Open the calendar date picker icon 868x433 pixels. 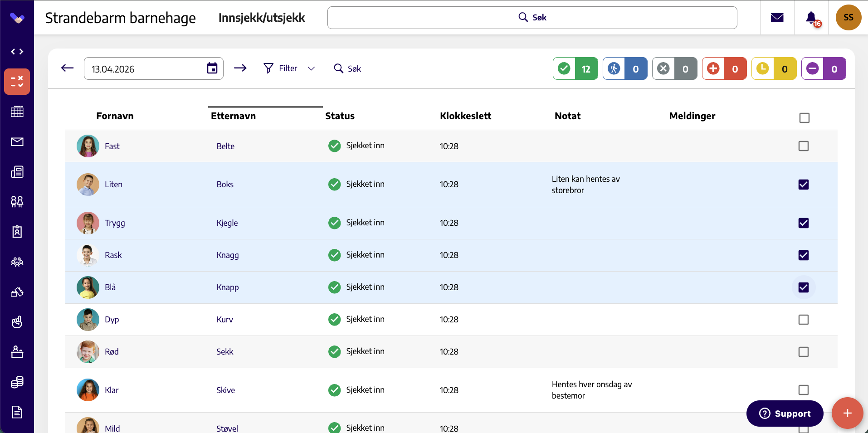(212, 68)
